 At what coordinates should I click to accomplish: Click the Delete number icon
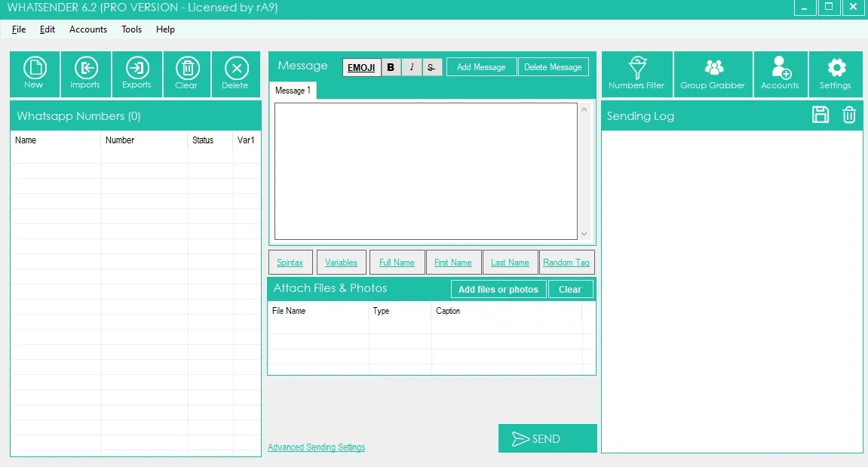click(x=236, y=74)
